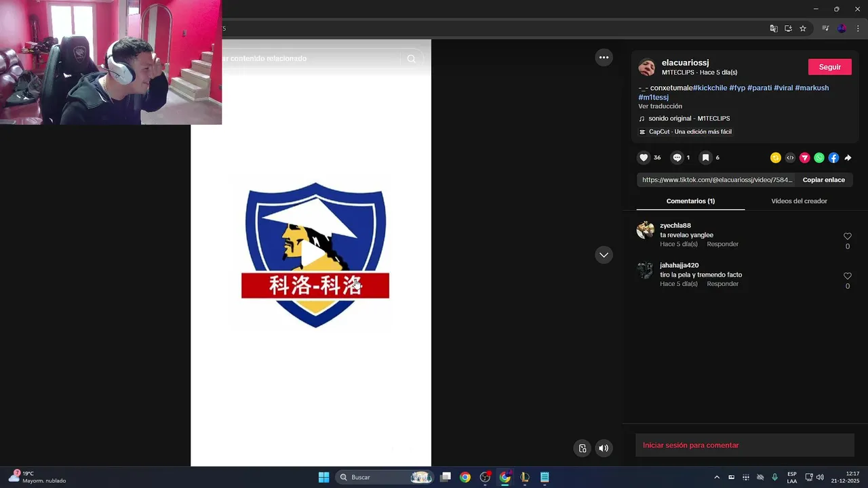The height and width of the screenshot is (488, 868).
Task: Switch to the Videos del creador tab
Action: tap(799, 201)
